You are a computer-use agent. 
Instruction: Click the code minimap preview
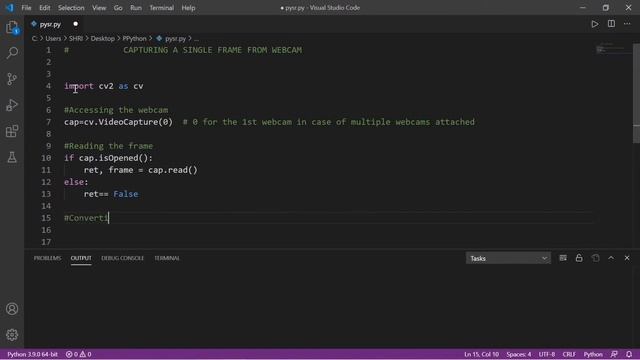pos(613,49)
